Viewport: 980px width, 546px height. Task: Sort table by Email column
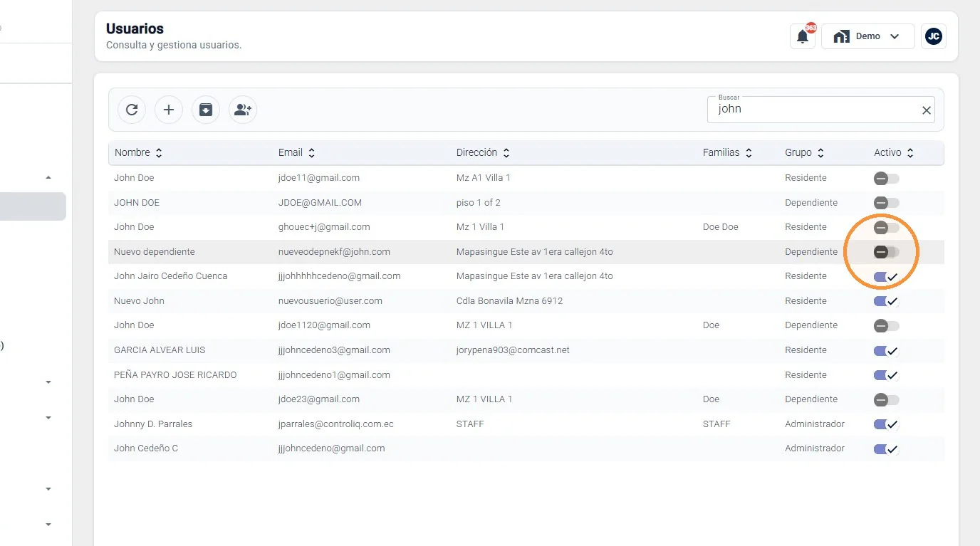point(297,153)
